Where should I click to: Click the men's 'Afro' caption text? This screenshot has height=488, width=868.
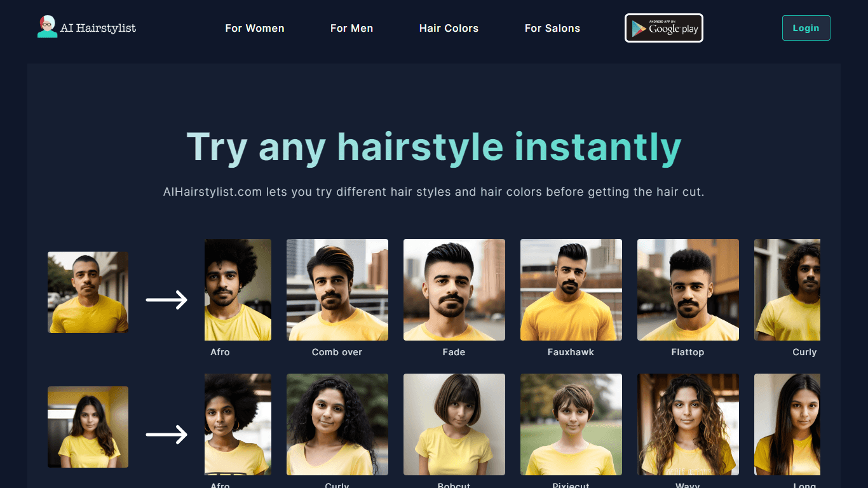(220, 352)
